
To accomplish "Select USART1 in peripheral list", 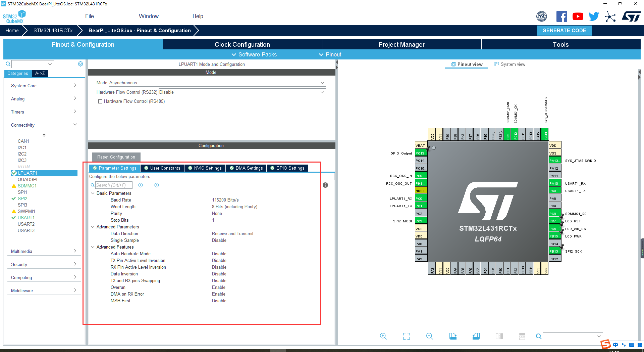I will coord(26,218).
